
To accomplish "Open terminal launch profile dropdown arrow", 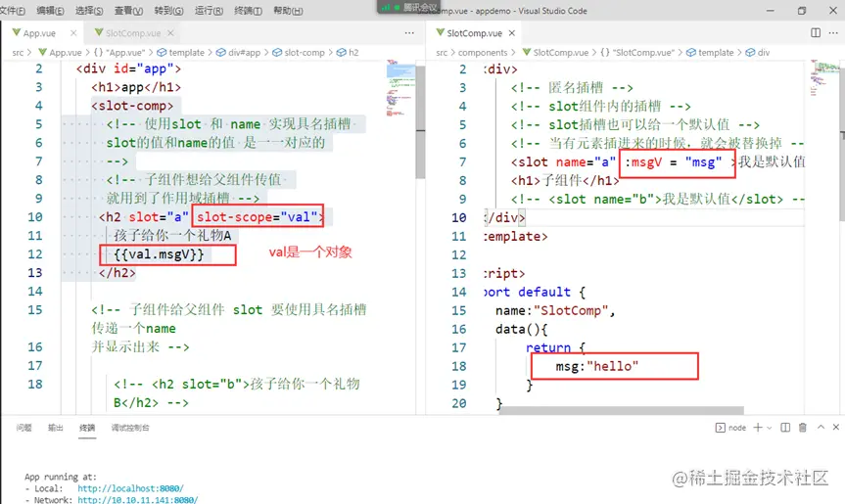I will [770, 428].
